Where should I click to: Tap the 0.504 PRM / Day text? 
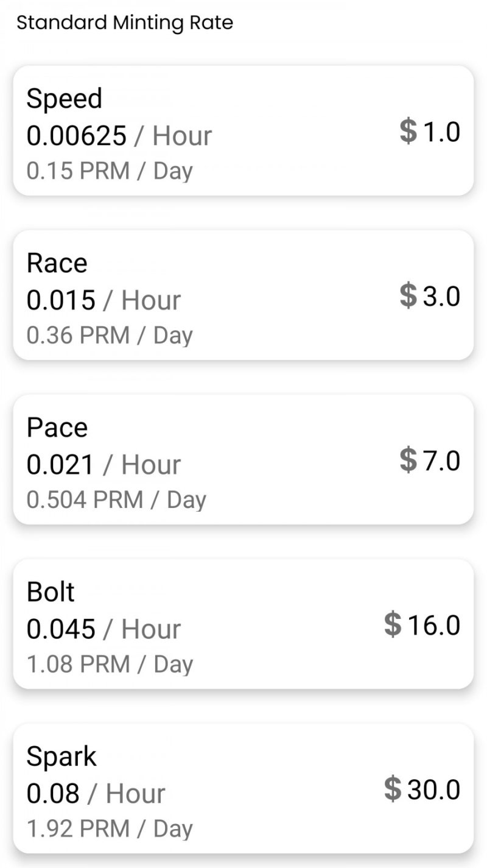pyautogui.click(x=116, y=500)
